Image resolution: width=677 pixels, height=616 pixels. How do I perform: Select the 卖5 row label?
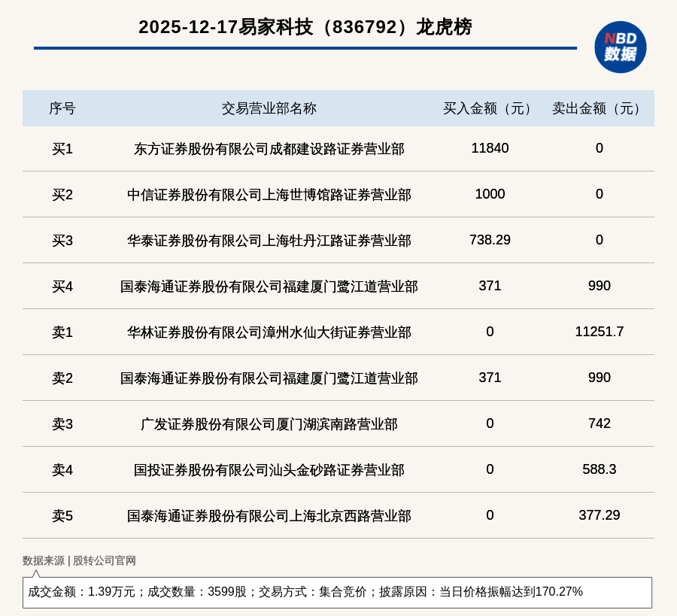click(62, 516)
